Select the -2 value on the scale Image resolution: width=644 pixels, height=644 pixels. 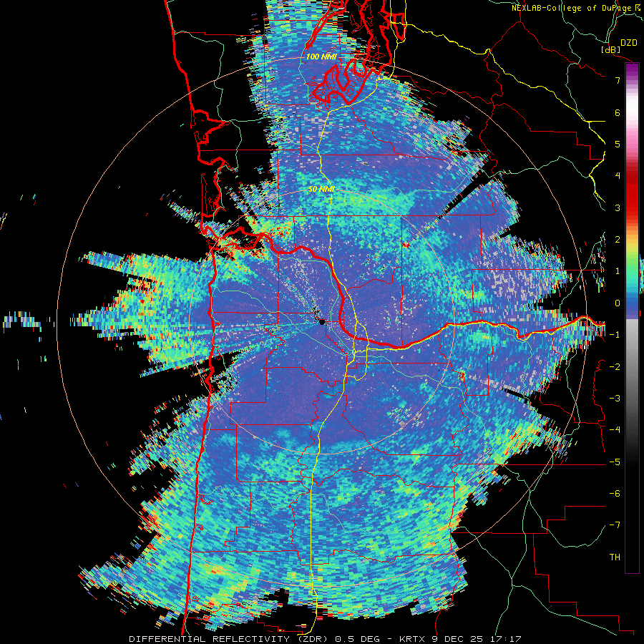point(615,367)
